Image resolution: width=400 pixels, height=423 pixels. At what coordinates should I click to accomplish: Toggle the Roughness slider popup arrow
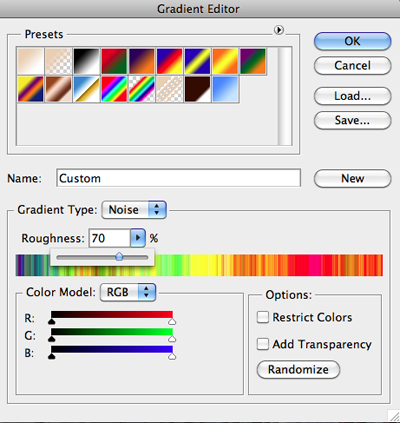(x=138, y=238)
